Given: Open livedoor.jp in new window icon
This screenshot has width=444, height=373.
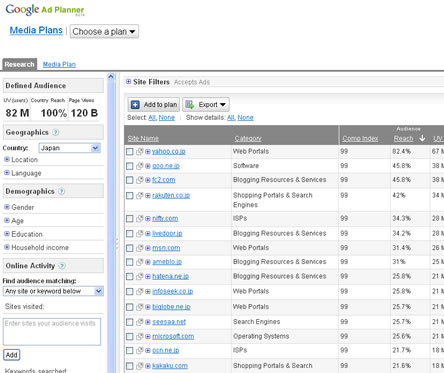Looking at the screenshot, I should click(140, 234).
